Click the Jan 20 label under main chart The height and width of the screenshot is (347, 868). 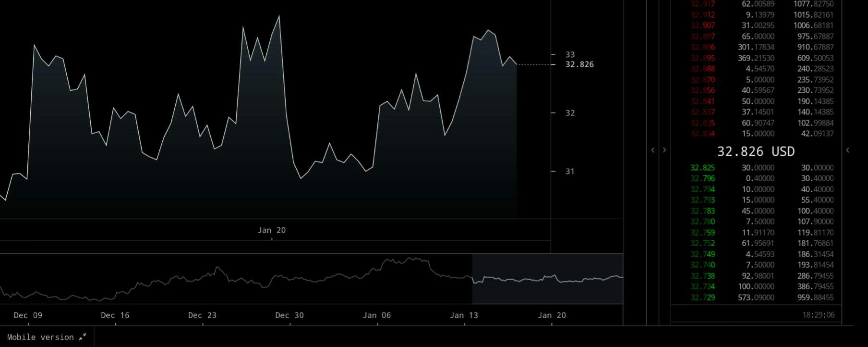coord(271,230)
